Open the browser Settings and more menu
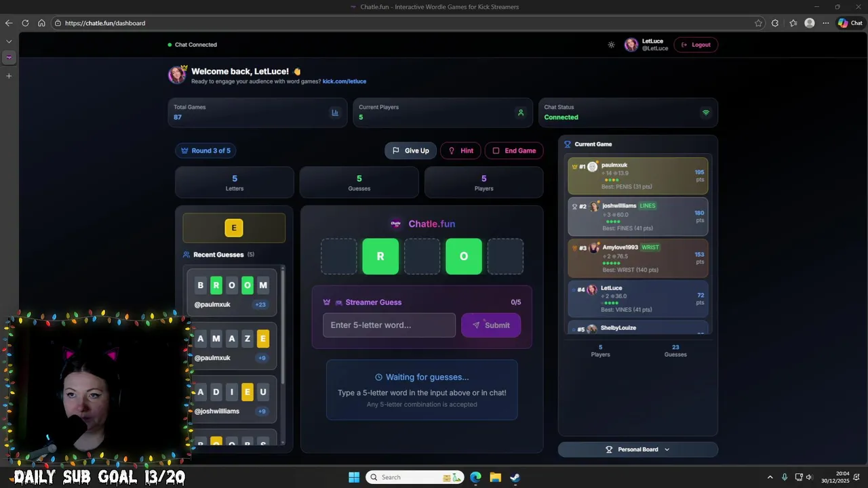 click(825, 23)
